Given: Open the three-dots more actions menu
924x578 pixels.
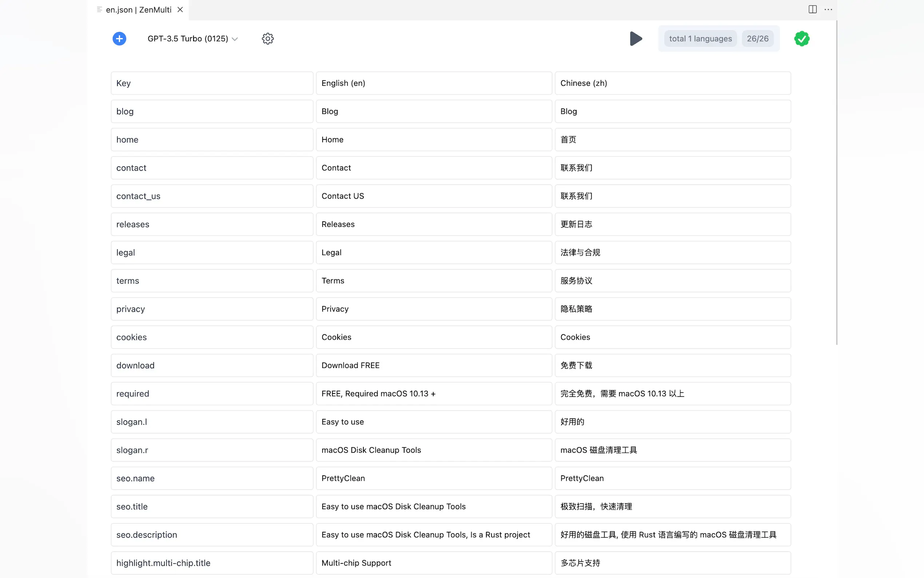Looking at the screenshot, I should [828, 9].
